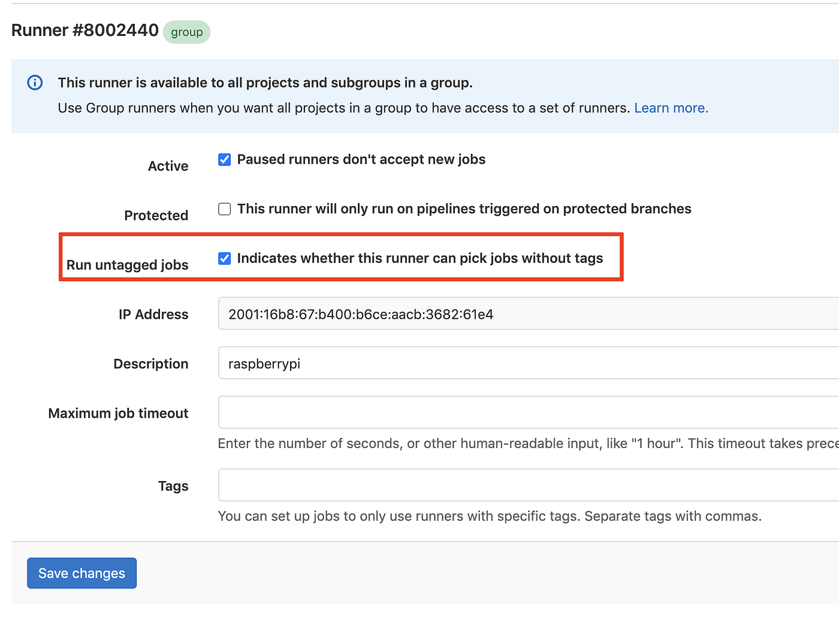Disable paused runners accepting new jobs
The width and height of the screenshot is (839, 644).
click(x=224, y=159)
